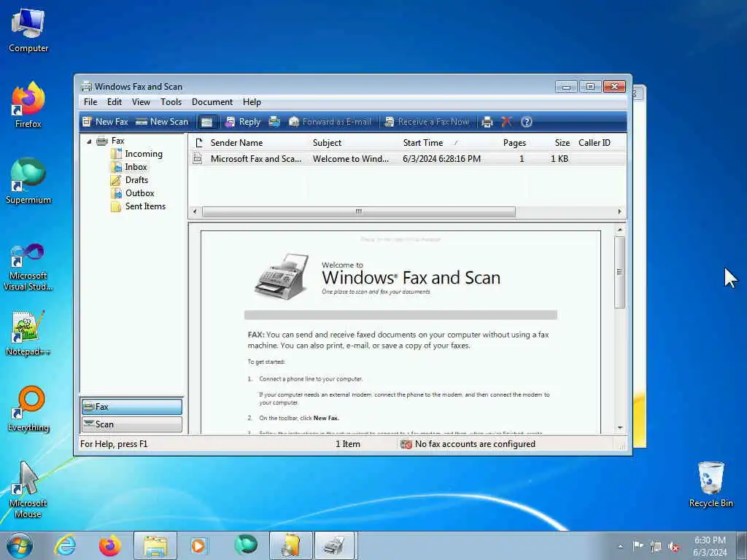This screenshot has height=560, width=747.
Task: Click the preview pane scroll down arrow
Action: pos(620,427)
